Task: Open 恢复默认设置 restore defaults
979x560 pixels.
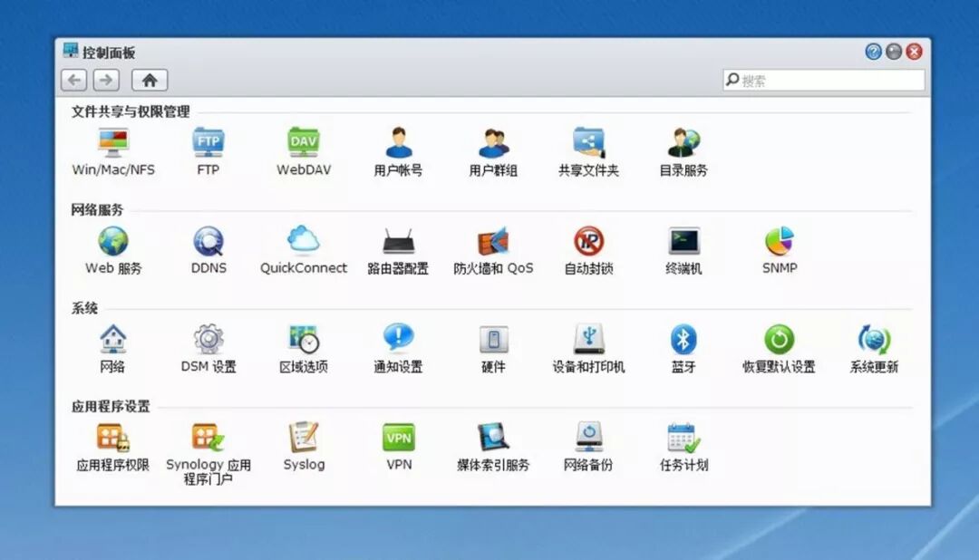Action: [778, 342]
